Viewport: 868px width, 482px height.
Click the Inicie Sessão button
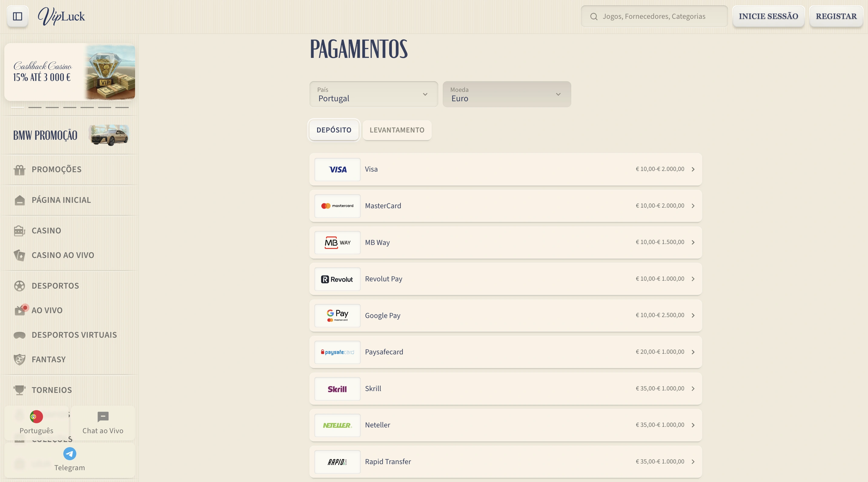(x=768, y=17)
